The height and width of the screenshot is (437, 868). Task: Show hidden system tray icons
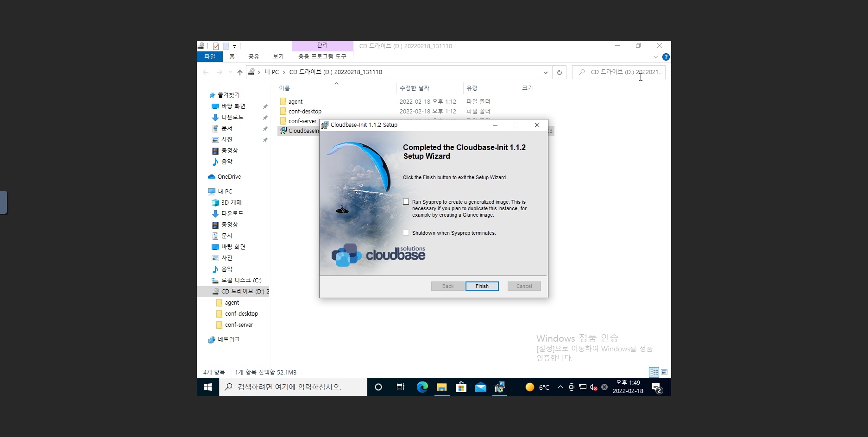560,387
